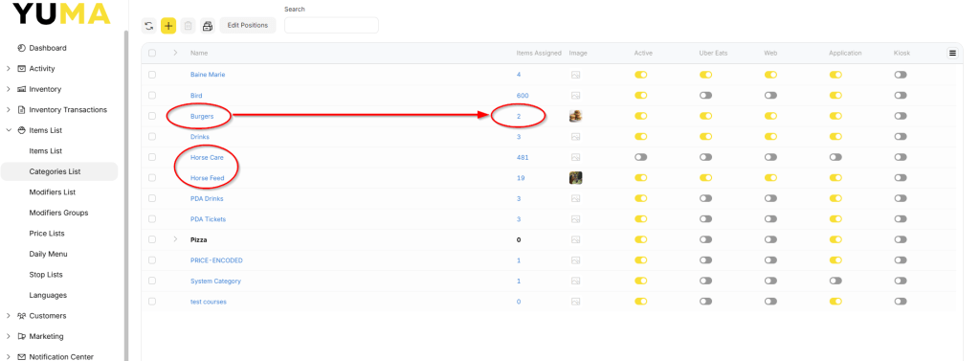Click the Customers people icon
Screen dimensions: 980x361
(22, 316)
